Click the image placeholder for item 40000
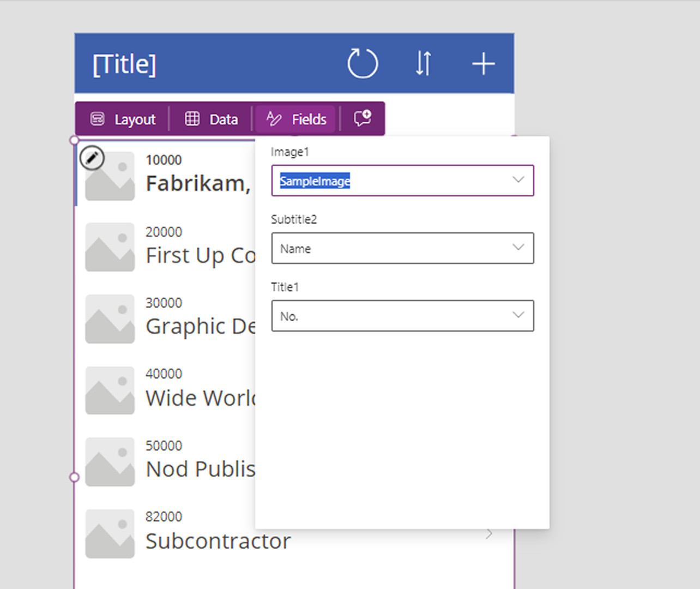The height and width of the screenshot is (589, 700). point(110,390)
